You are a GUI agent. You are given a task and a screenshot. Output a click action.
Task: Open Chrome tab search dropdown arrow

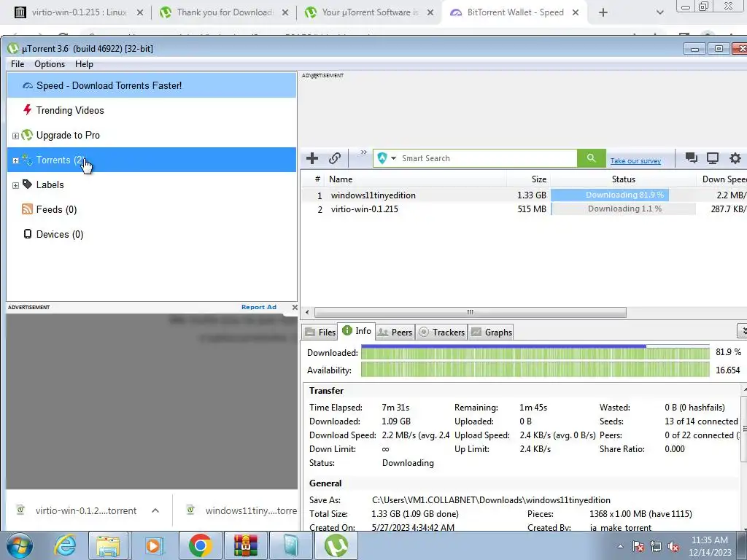coord(659,12)
